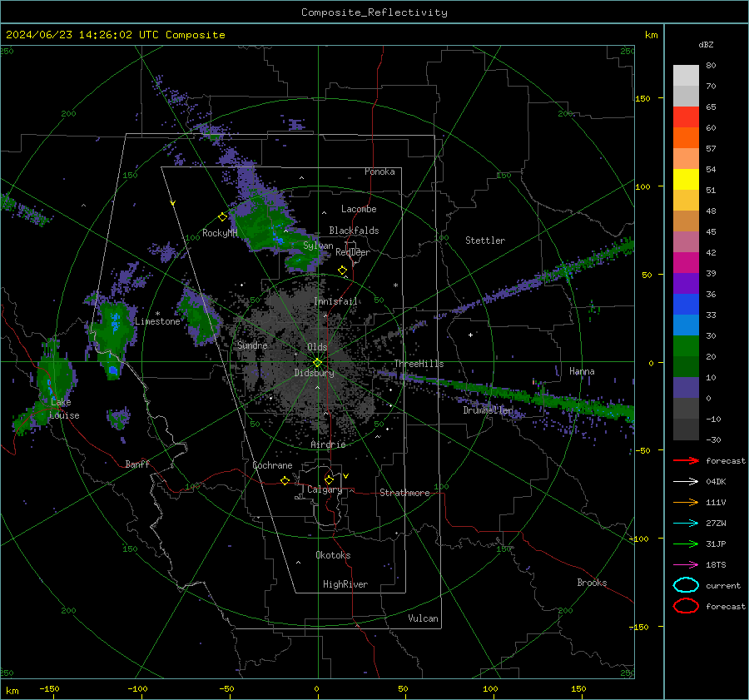The height and width of the screenshot is (700, 749).
Task: Click the orange 111V arrow legend icon
Action: [x=686, y=502]
